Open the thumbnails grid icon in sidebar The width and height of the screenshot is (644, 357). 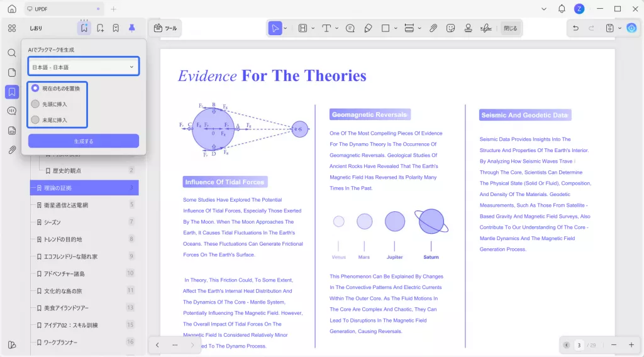(12, 28)
